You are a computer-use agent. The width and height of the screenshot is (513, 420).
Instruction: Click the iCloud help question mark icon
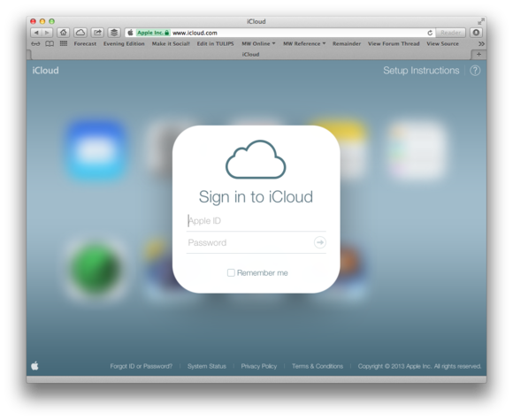[x=475, y=71]
